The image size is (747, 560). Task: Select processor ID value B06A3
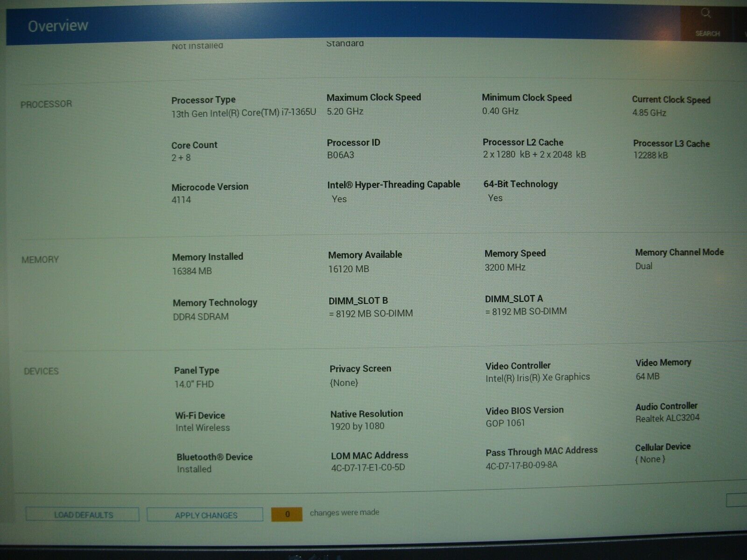coord(340,155)
